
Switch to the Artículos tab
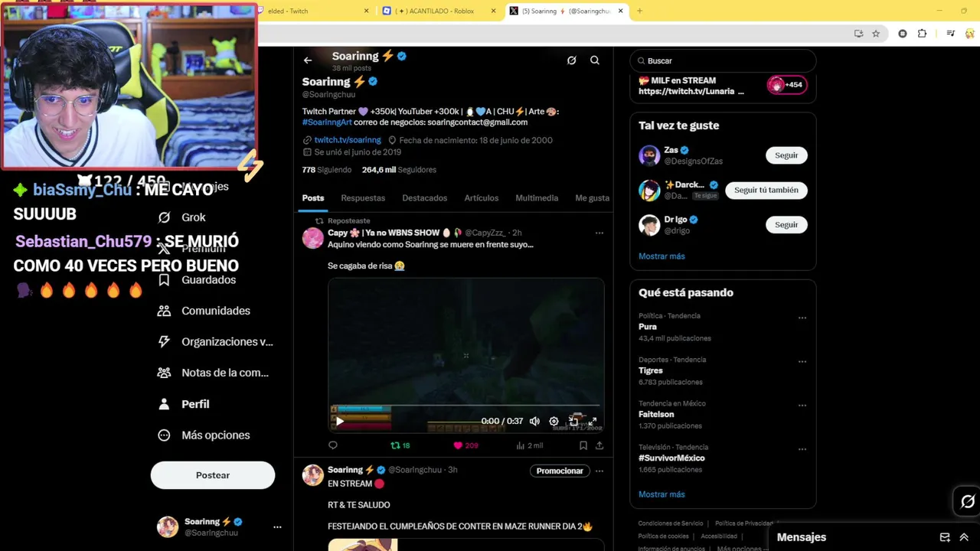click(x=482, y=198)
